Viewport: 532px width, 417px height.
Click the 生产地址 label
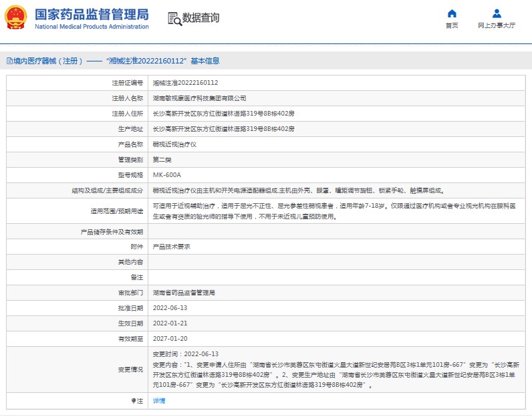130,129
